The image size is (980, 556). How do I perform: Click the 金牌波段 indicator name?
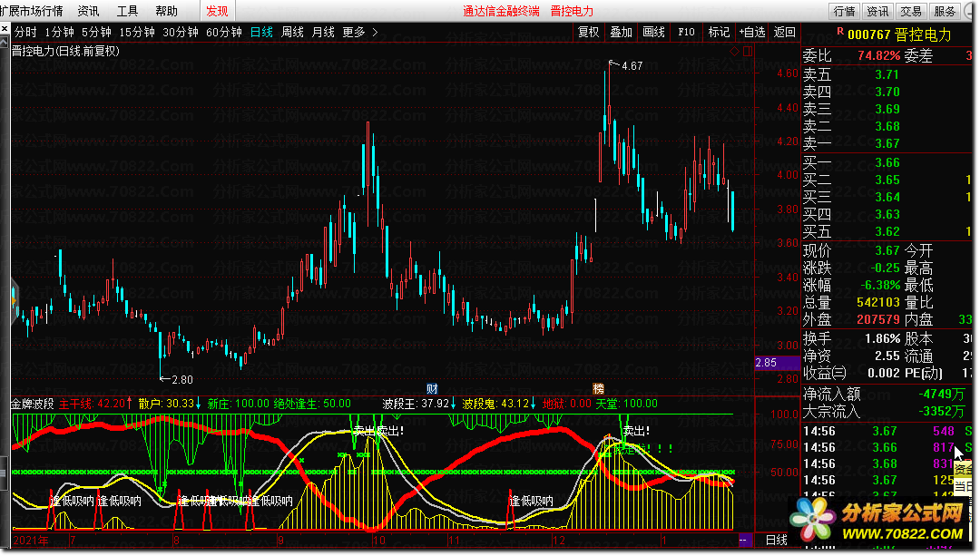pos(33,404)
